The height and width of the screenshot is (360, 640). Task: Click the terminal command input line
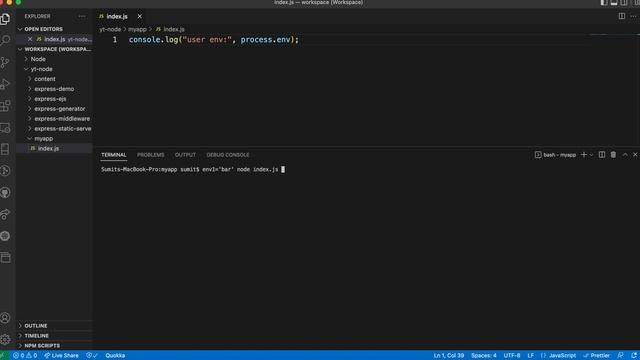click(193, 169)
